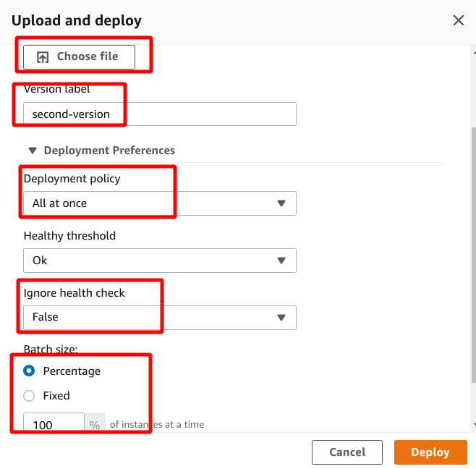The height and width of the screenshot is (469, 476).
Task: Click the orange Deploy button
Action: tap(430, 452)
